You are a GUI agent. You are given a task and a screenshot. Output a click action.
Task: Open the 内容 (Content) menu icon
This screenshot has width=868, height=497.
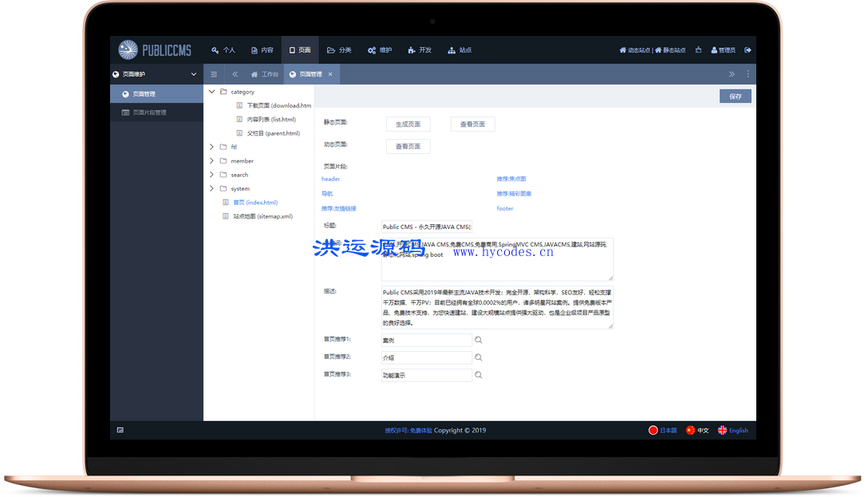[254, 49]
